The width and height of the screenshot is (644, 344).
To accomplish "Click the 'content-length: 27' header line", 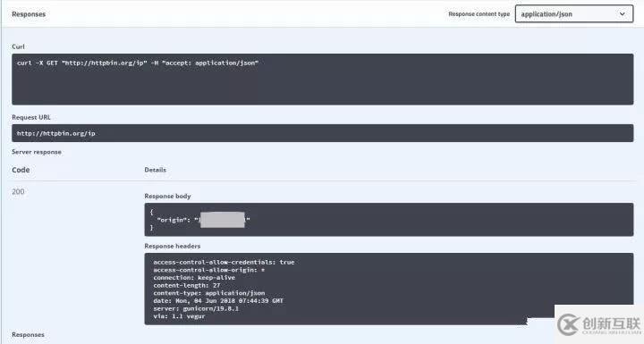I will [187, 285].
